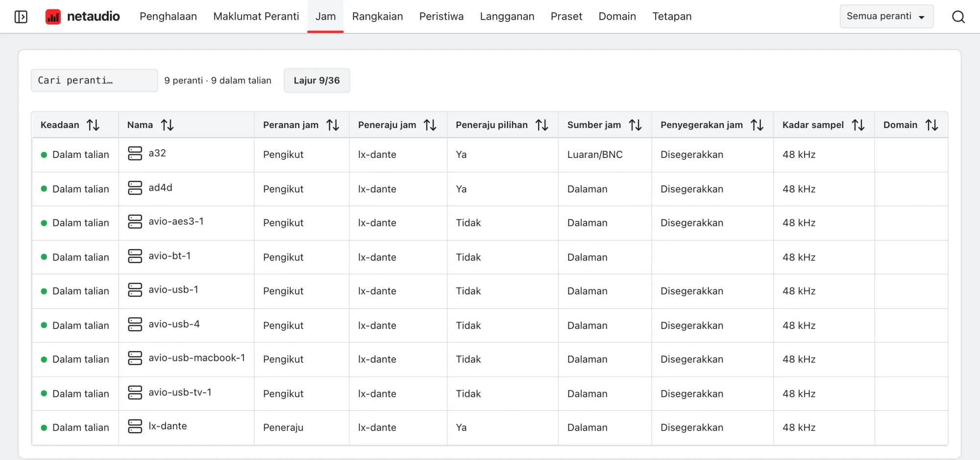Open the Maklumat Peranti tab

256,17
